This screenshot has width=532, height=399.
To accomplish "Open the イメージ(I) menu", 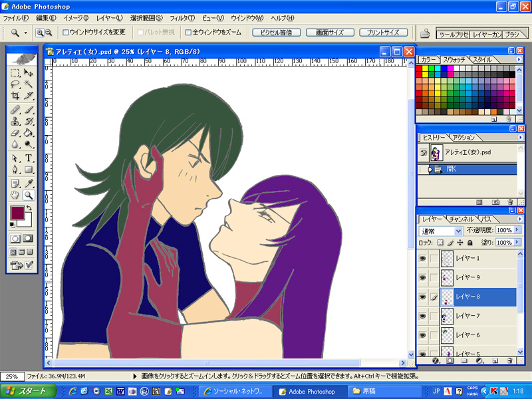I will (76, 18).
